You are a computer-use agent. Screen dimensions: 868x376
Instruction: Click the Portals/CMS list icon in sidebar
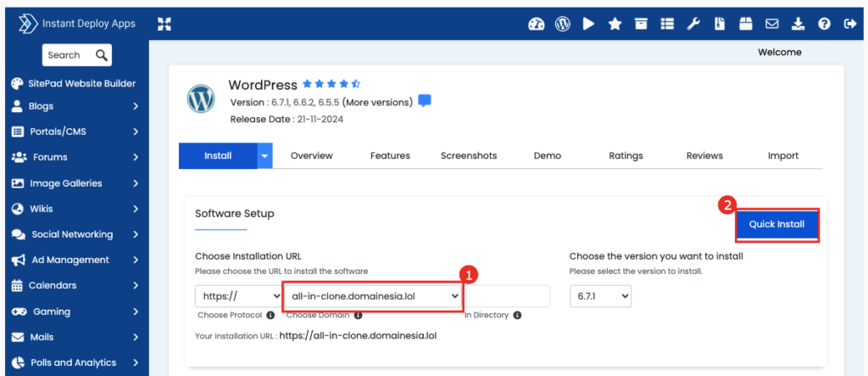point(19,132)
